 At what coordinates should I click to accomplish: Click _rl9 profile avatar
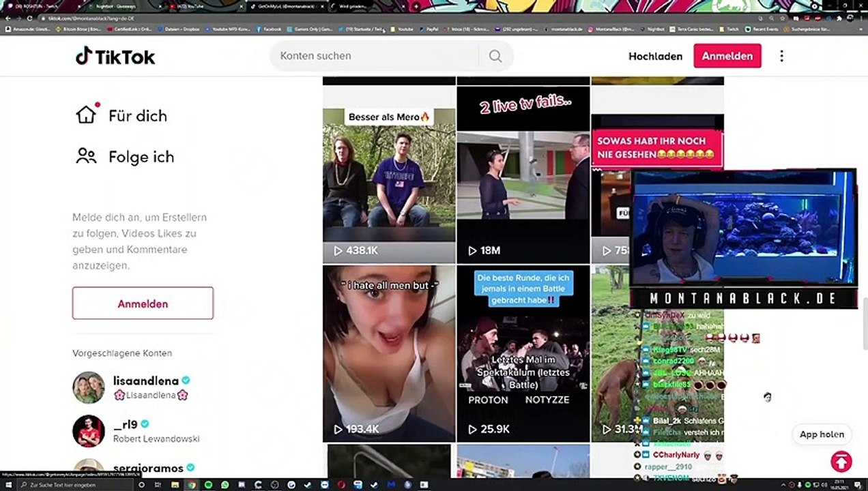coord(89,431)
